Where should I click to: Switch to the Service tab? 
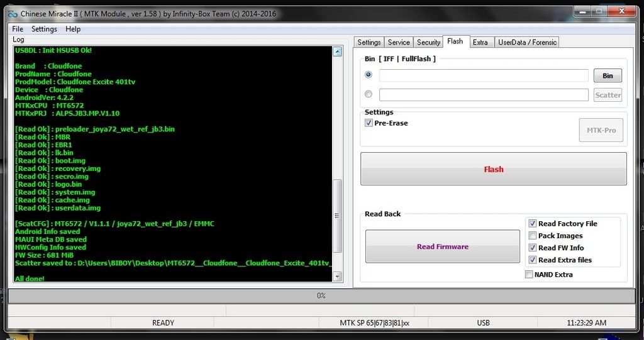coord(399,42)
